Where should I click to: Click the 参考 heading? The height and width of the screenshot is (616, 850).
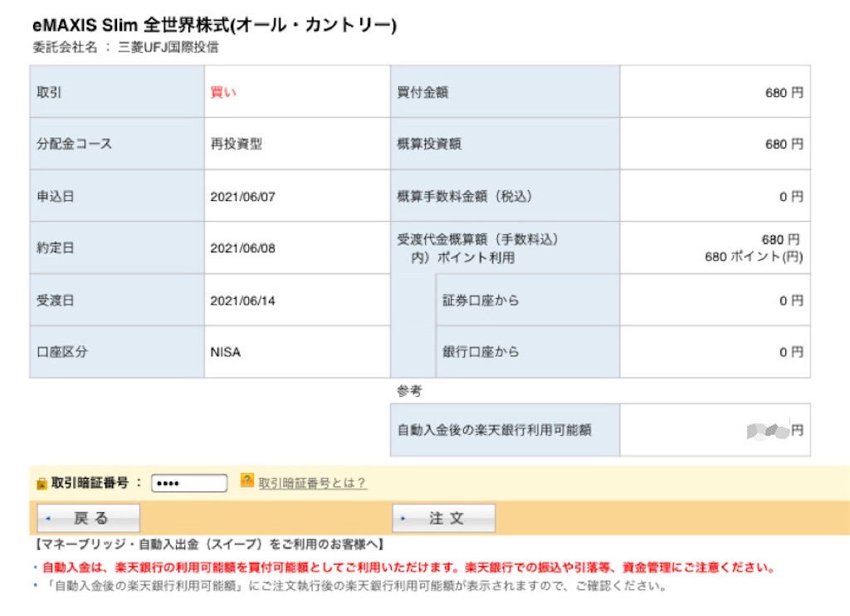pos(409,391)
